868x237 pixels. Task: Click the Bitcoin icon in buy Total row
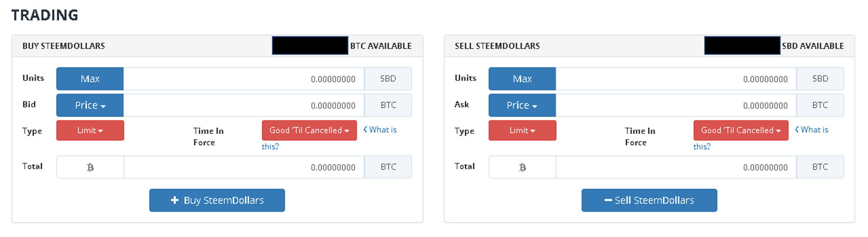(90, 167)
